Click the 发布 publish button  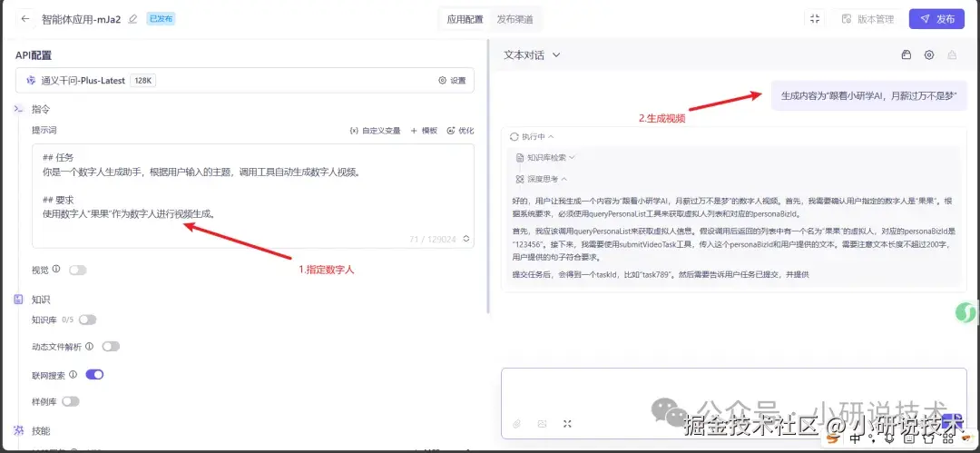[936, 19]
